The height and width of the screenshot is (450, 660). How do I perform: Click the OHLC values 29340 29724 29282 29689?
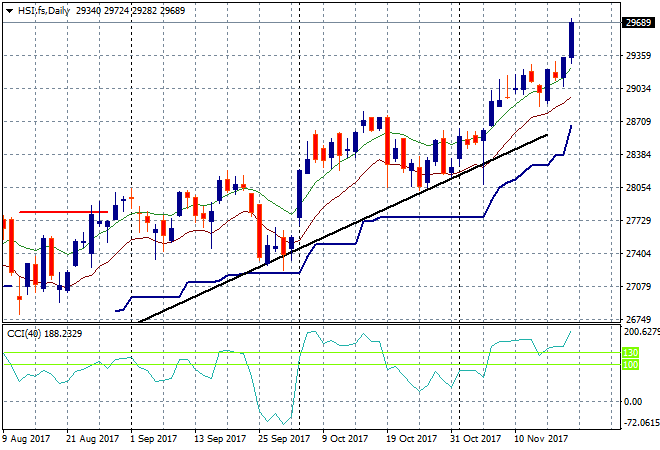130,11
